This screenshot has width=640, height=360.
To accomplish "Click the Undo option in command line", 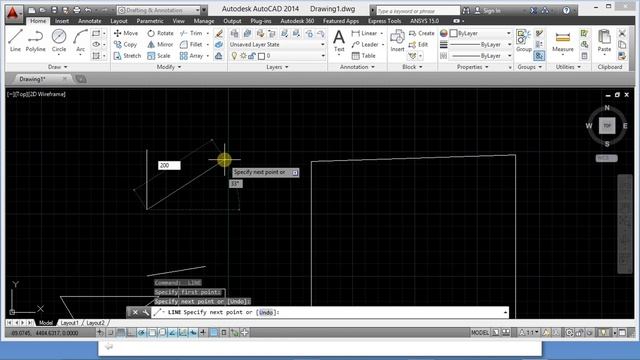I will click(x=266, y=312).
